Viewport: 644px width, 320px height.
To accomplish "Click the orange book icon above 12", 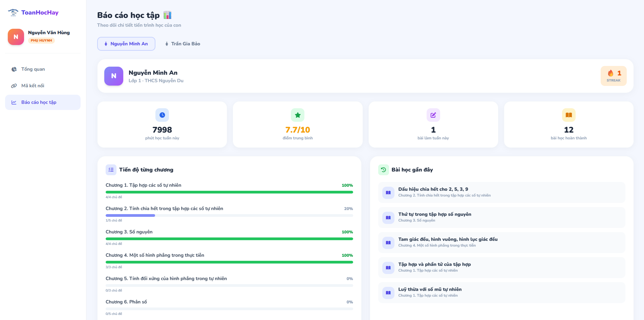I will pyautogui.click(x=569, y=115).
